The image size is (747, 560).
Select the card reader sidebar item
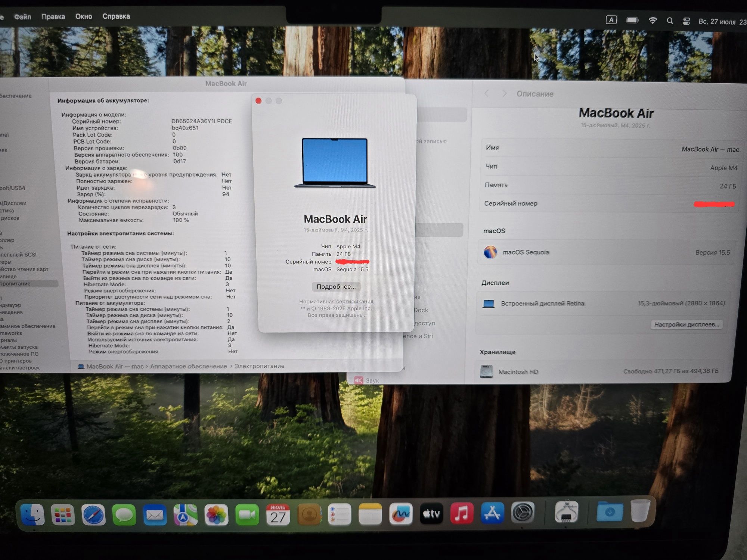coord(25,269)
